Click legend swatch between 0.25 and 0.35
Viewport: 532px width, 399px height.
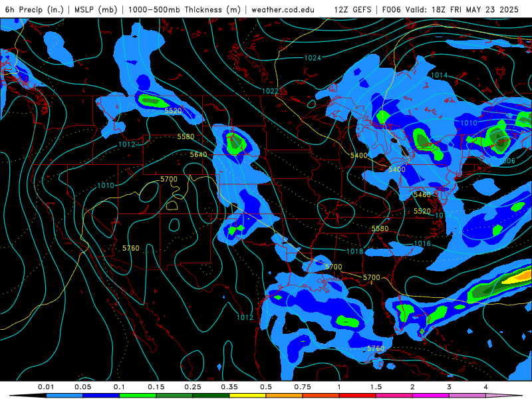click(x=211, y=396)
